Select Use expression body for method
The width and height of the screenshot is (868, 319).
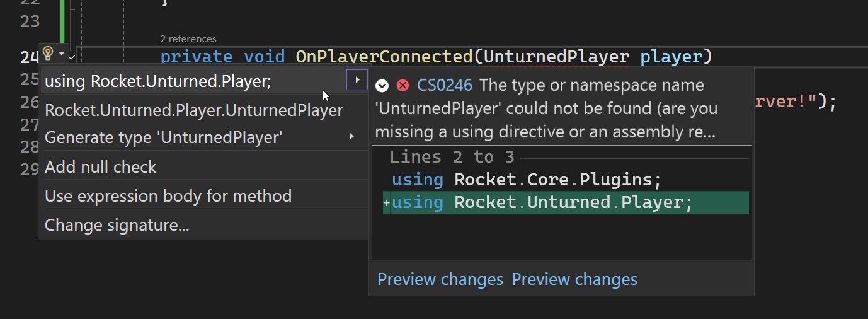(168, 196)
